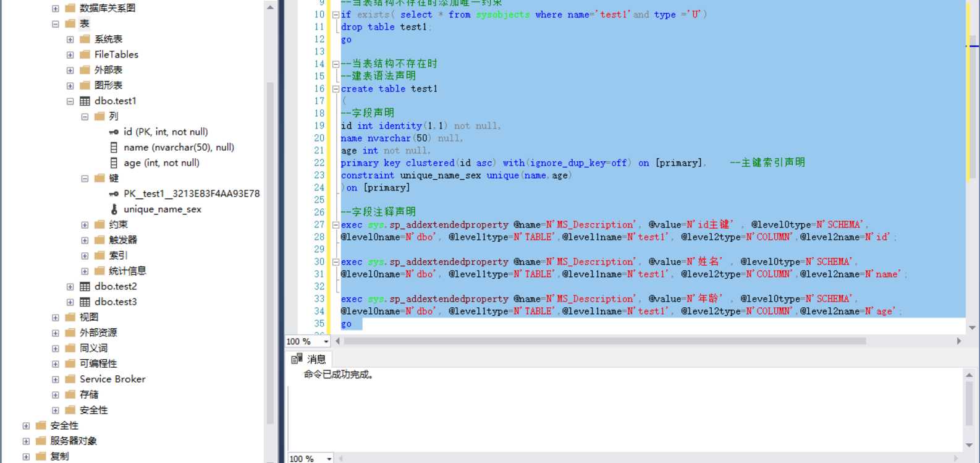980x463 pixels.
Task: Open the messages pane 100 % zoom dropdown
Action: pyautogui.click(x=329, y=459)
